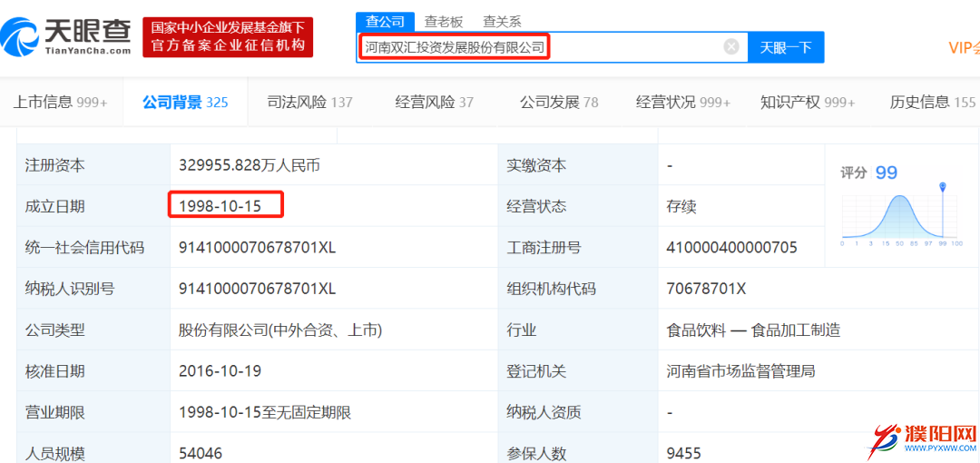Image resolution: width=980 pixels, height=463 pixels.
Task: Open the 知识产权 section tab
Action: tap(808, 102)
